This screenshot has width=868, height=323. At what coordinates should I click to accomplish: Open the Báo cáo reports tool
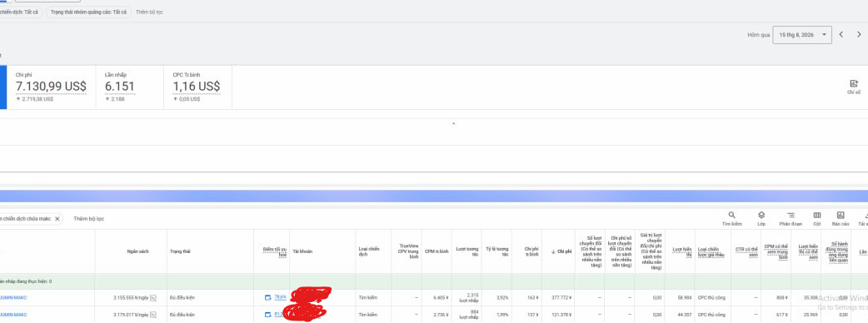841,218
